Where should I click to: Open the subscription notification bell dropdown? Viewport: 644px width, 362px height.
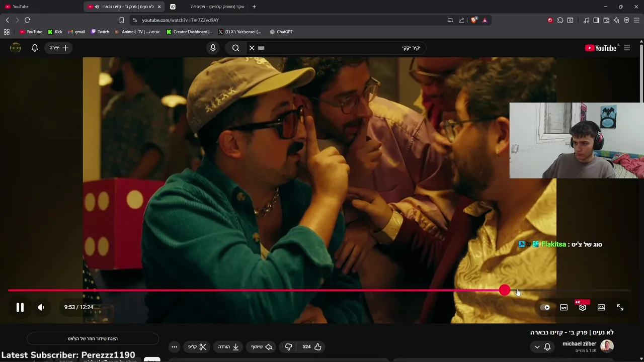tap(542, 346)
